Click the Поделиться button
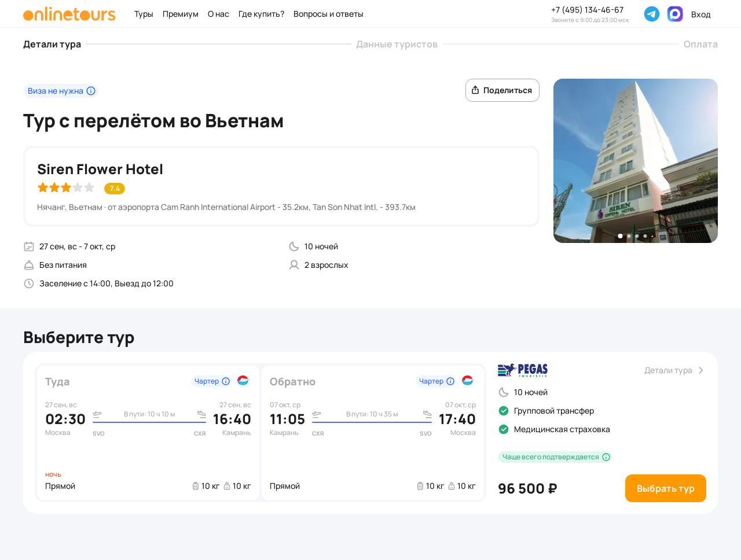This screenshot has width=741, height=560. pos(502,90)
